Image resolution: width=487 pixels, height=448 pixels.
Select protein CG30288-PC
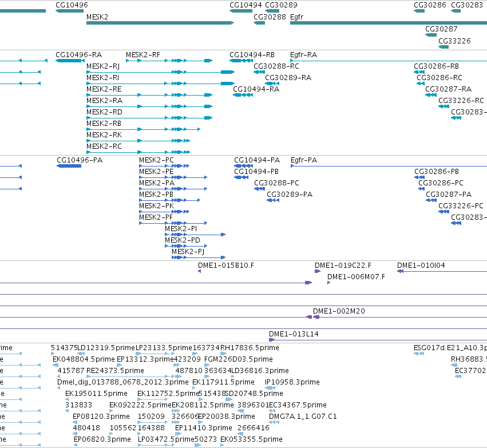coord(276,183)
